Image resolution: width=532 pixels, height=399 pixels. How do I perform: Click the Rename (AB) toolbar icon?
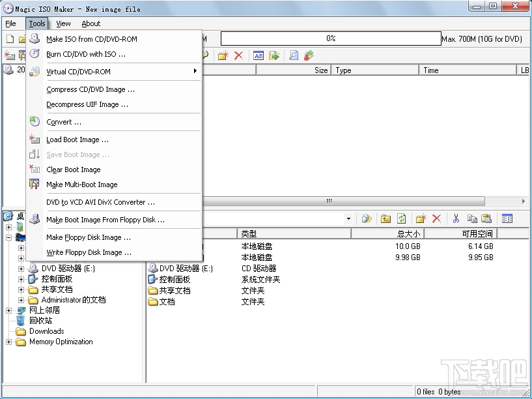click(x=259, y=55)
